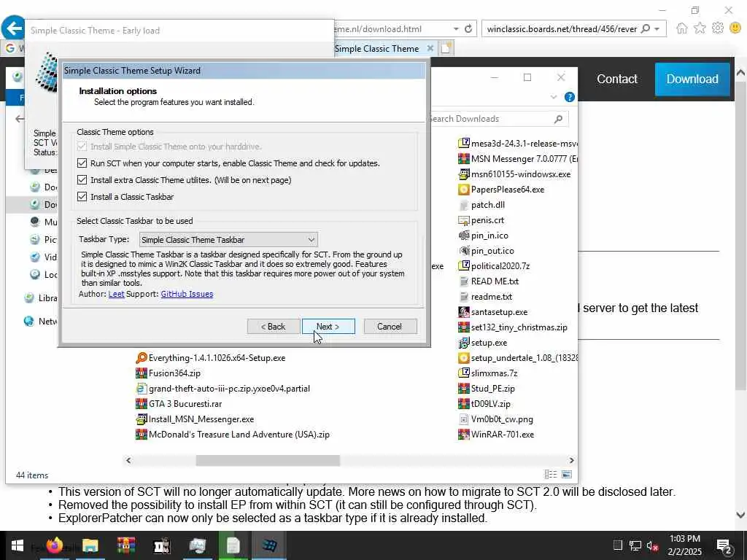
Task: Select Network in Explorer sidebar
Action: click(x=41, y=322)
